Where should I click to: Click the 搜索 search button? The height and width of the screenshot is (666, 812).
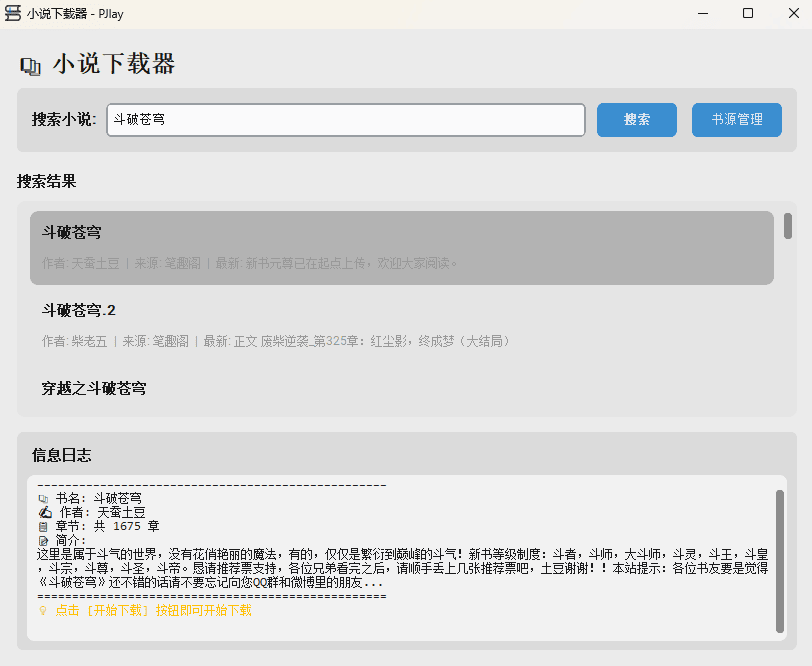tap(636, 120)
